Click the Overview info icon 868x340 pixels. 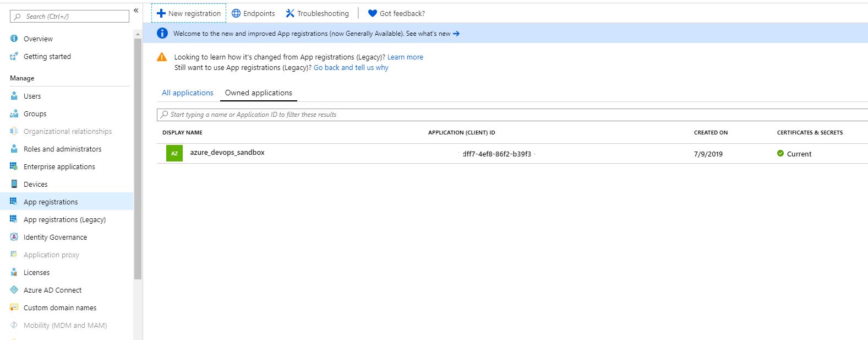[14, 39]
